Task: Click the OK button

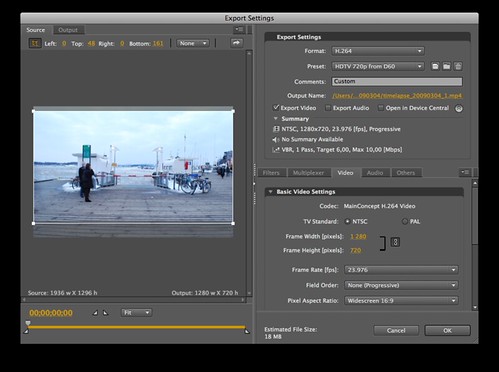Action: point(447,330)
